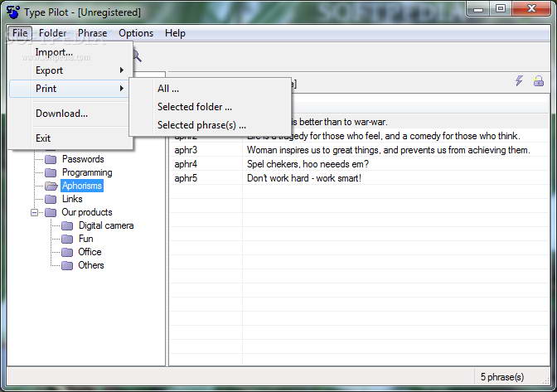Open the Phrase menu

click(x=92, y=33)
